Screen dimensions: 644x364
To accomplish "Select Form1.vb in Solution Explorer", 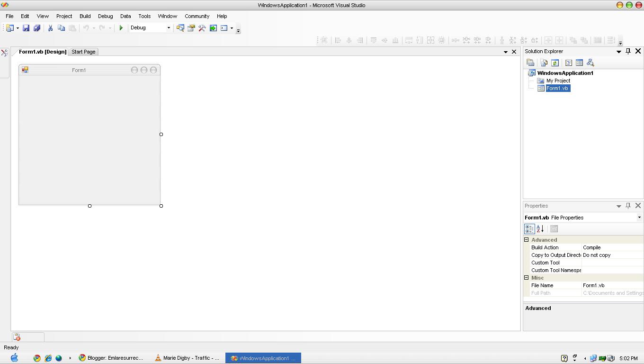I will coord(557,88).
